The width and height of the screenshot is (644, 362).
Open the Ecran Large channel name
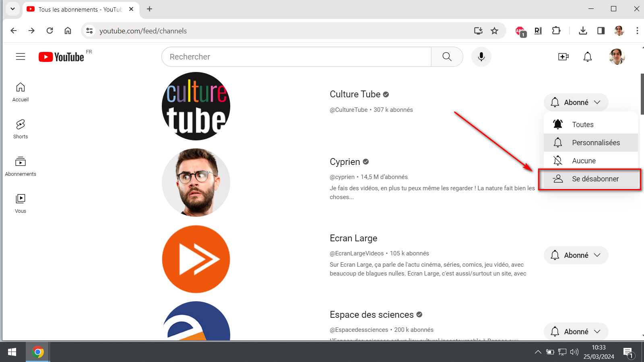click(353, 238)
